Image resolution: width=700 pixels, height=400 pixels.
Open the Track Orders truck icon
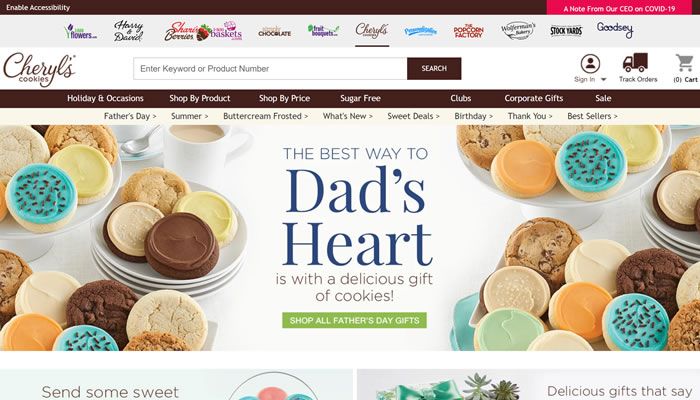[x=635, y=62]
